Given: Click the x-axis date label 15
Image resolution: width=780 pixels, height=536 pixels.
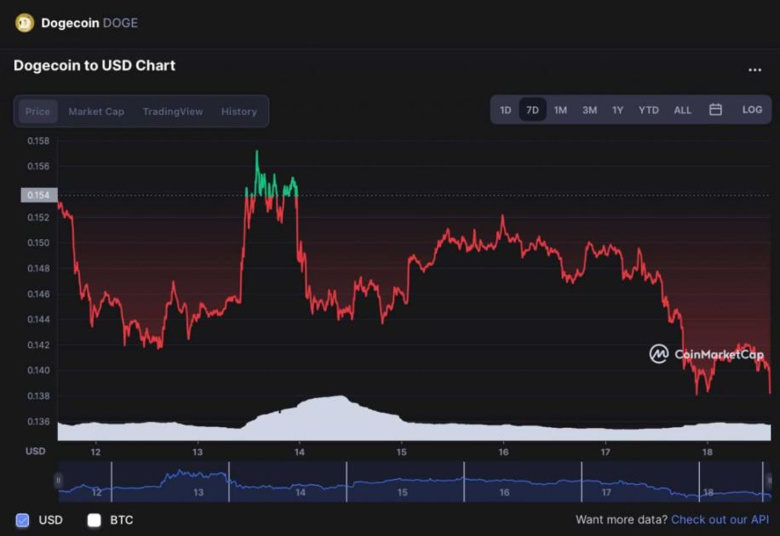Looking at the screenshot, I should (401, 452).
